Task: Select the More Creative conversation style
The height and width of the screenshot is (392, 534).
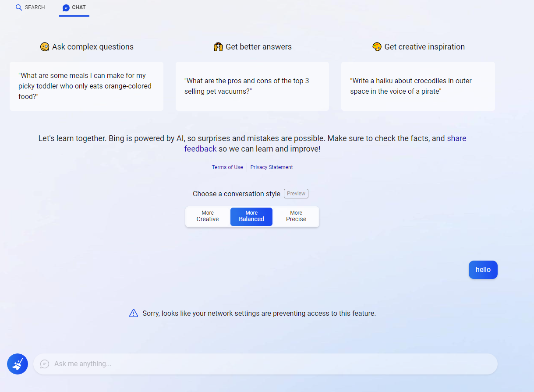Action: [x=208, y=216]
